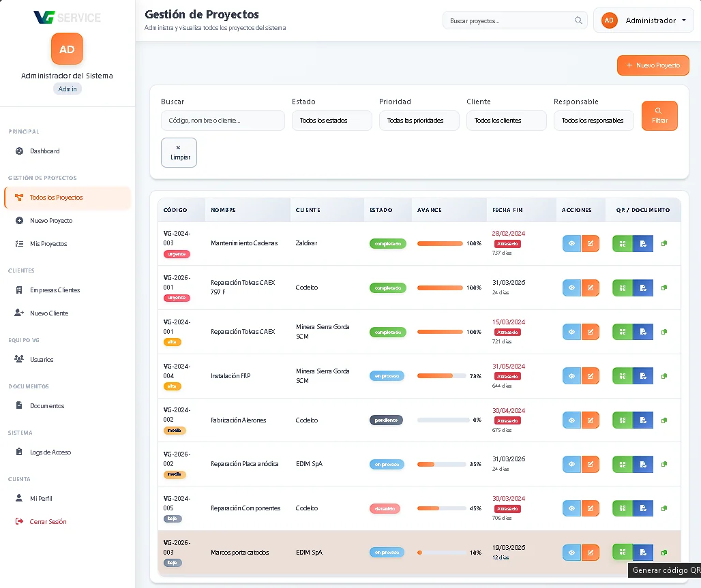
Task: Click progress bar of Instalación FRP at 73%
Action: [x=441, y=376]
